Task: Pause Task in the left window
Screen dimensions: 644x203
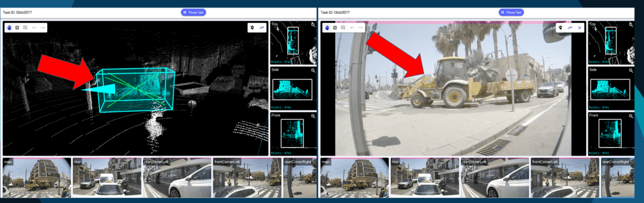Action: coord(193,12)
